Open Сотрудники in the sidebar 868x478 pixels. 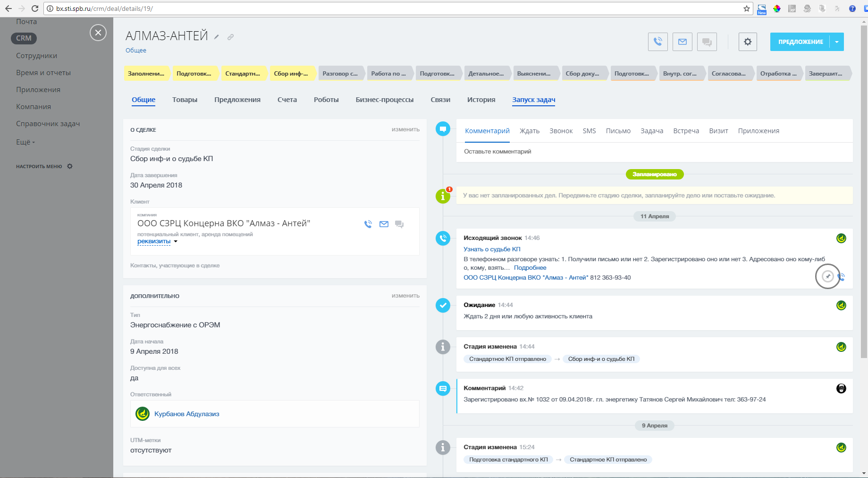(x=36, y=56)
